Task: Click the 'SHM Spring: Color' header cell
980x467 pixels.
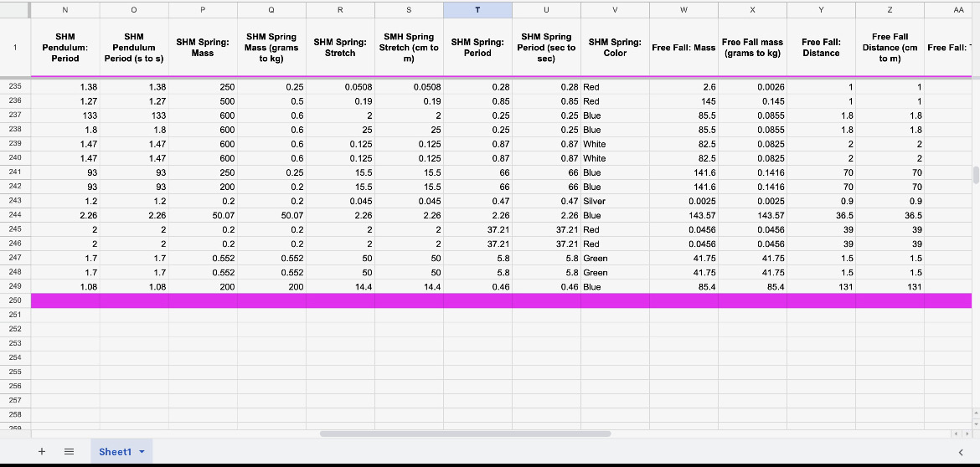Action: (x=616, y=48)
